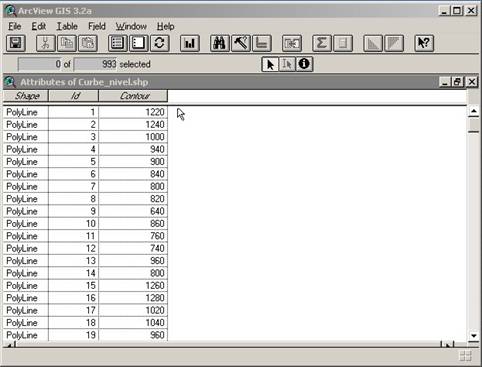The height and width of the screenshot is (367, 482).
Task: Restore the Attributes of Curbe_nivel.shp window
Action: (457, 82)
